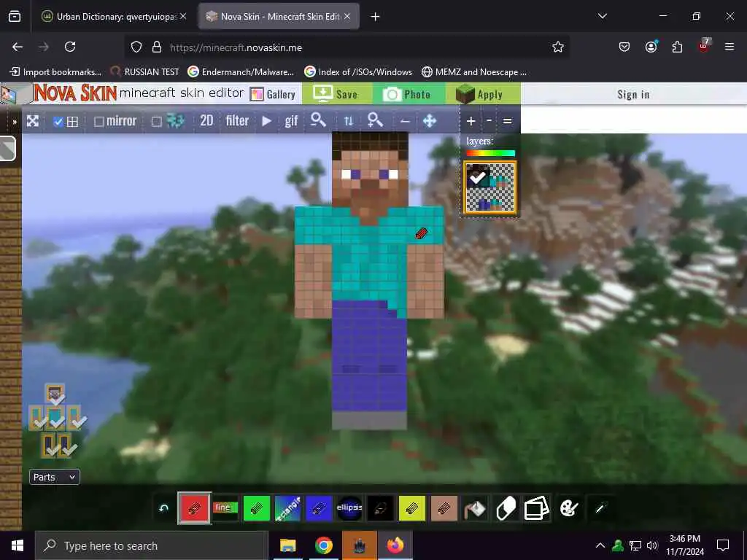This screenshot has height=560, width=747.
Task: Reload the current page
Action: [x=70, y=47]
